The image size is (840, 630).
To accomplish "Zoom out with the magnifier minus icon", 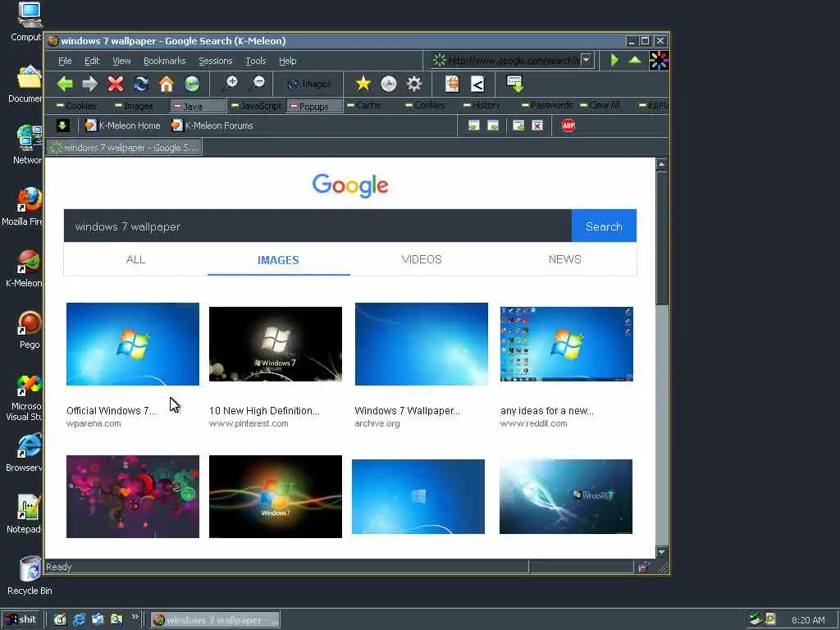I will pyautogui.click(x=257, y=84).
